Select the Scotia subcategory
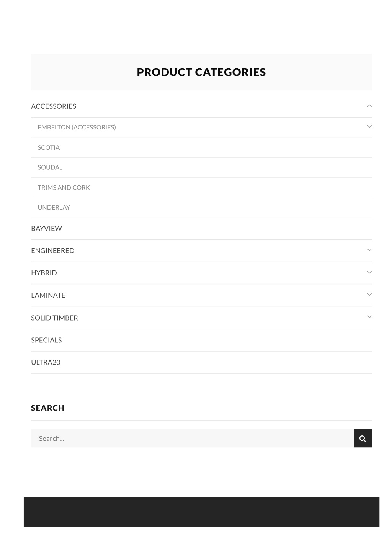This screenshot has height=555, width=392. pos(49,147)
